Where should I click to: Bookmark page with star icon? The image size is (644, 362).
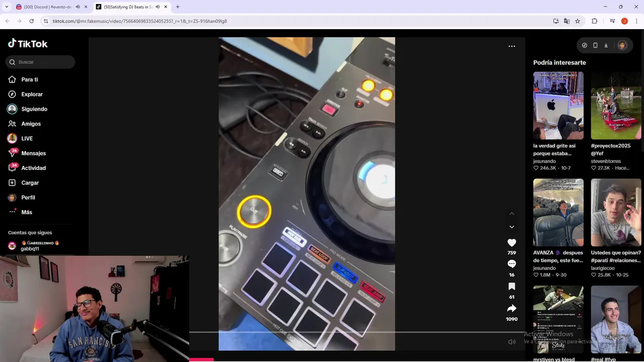pyautogui.click(x=578, y=21)
